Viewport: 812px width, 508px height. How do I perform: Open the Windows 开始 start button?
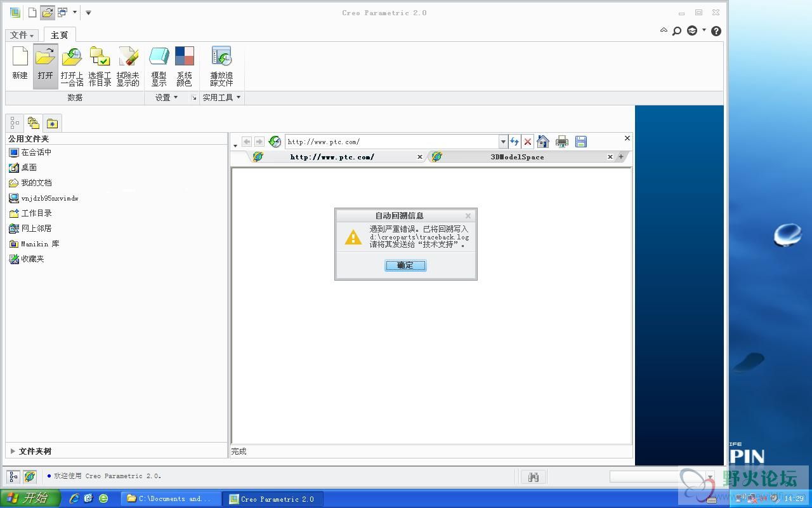pyautogui.click(x=30, y=498)
